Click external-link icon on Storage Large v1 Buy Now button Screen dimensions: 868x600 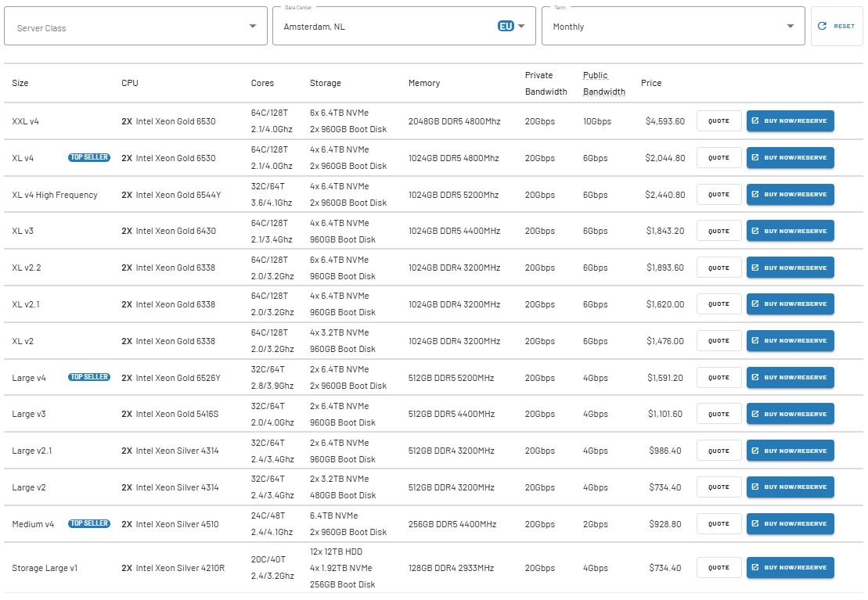click(x=755, y=567)
